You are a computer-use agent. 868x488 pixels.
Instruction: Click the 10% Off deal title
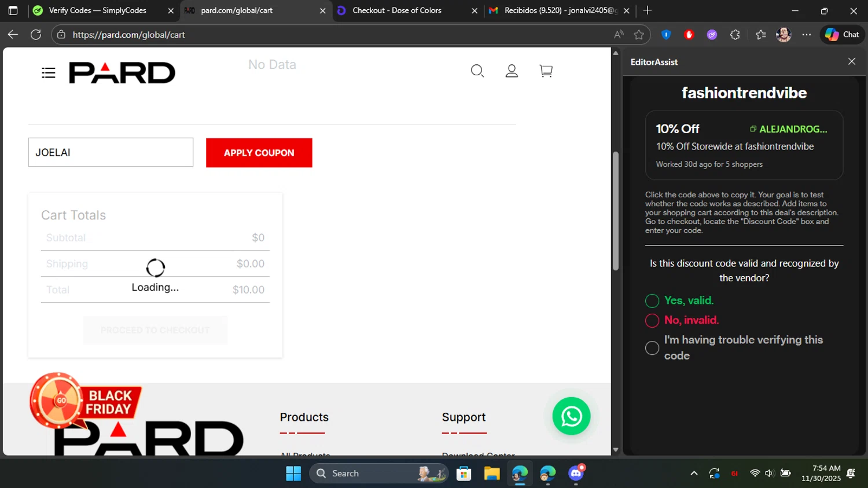tap(678, 129)
